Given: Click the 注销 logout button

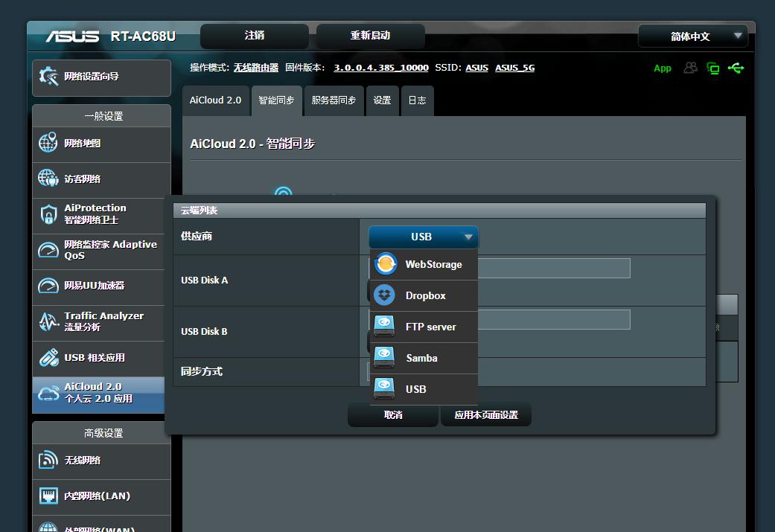Looking at the screenshot, I should pos(254,36).
